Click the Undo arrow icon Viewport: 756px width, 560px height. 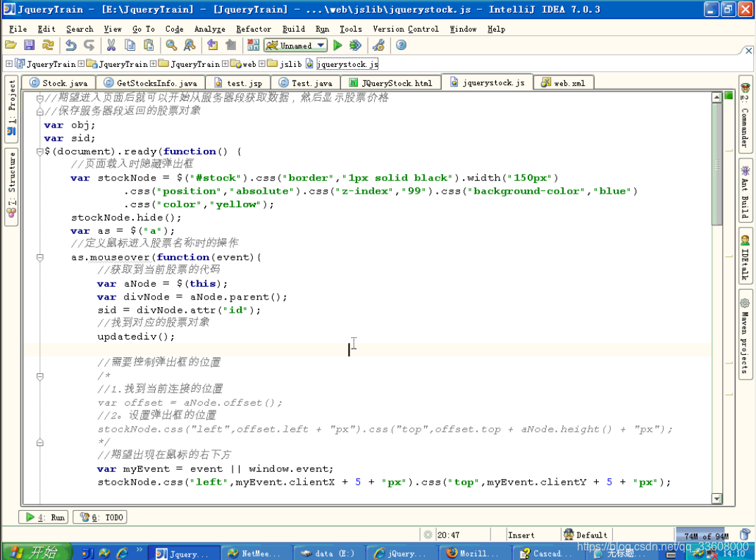(x=71, y=45)
